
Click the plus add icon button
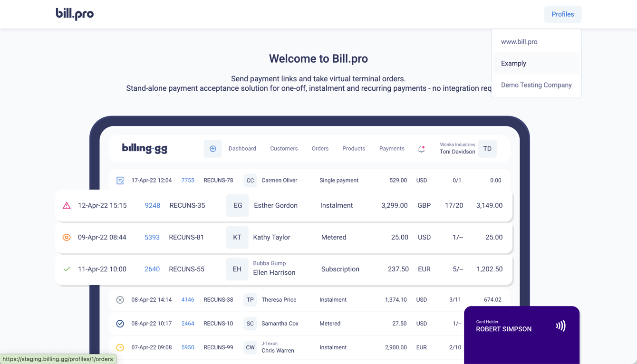[x=212, y=149]
